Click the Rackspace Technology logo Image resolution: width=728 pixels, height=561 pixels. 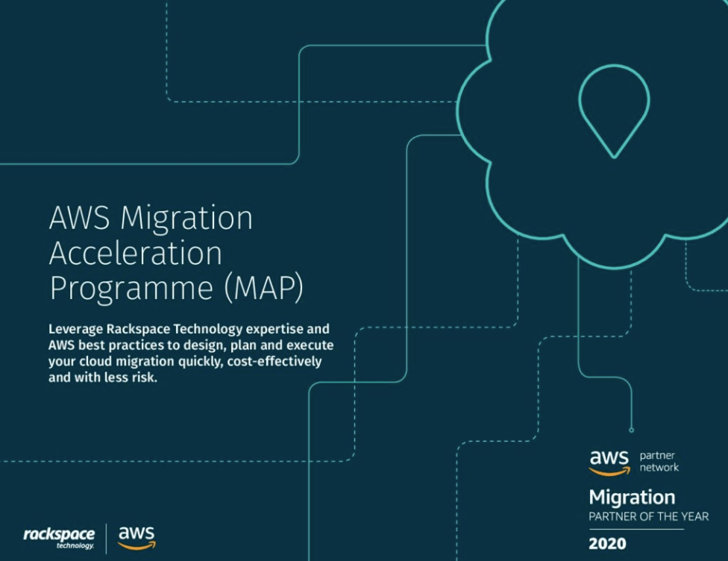tap(59, 538)
